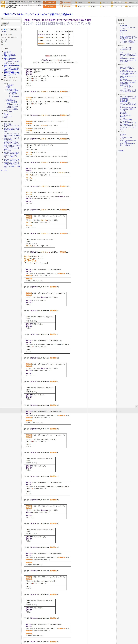The height and width of the screenshot is (644, 138).
Task: Open the バトロイ駄弁り板 link
Action: [x=11, y=89]
